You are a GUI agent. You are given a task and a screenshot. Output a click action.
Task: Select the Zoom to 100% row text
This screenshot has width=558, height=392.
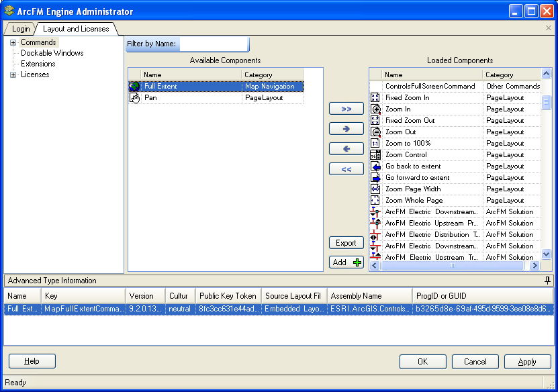408,143
